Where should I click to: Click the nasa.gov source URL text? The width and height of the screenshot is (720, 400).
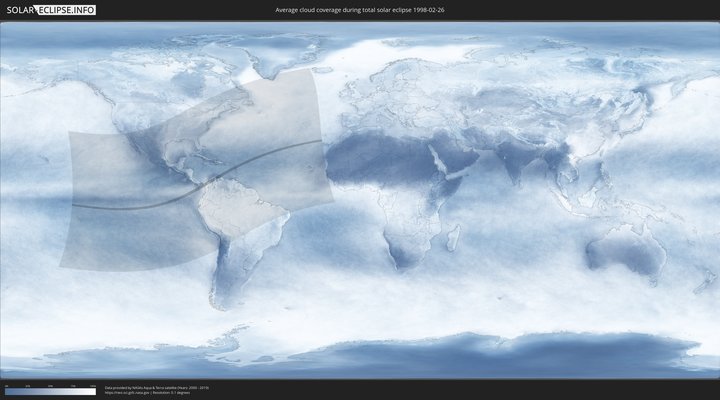coord(127,393)
